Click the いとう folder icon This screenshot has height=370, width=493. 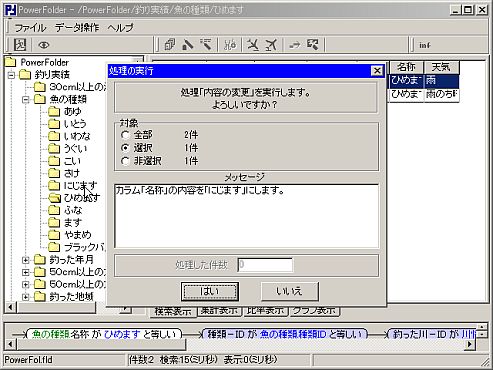[x=54, y=124]
